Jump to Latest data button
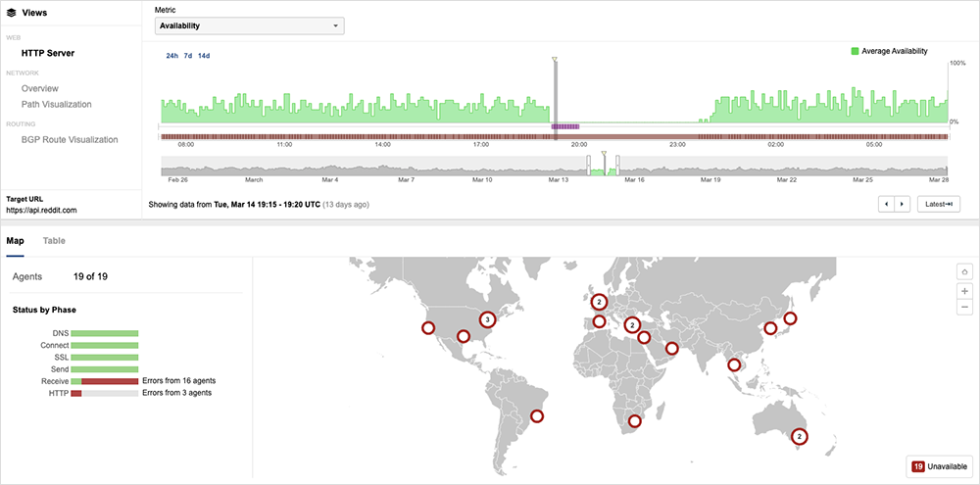 (x=938, y=204)
